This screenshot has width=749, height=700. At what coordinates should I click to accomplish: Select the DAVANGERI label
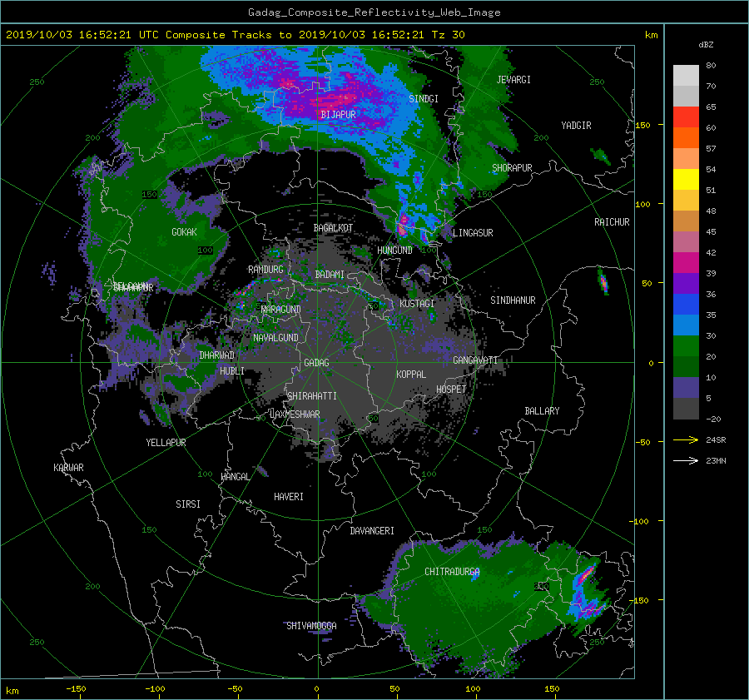pyautogui.click(x=372, y=531)
